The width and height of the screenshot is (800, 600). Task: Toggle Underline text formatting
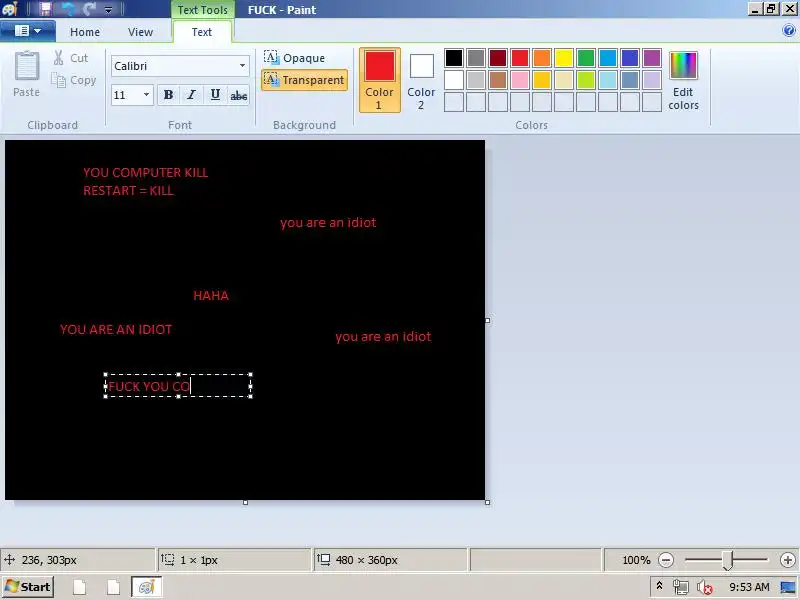coord(215,95)
